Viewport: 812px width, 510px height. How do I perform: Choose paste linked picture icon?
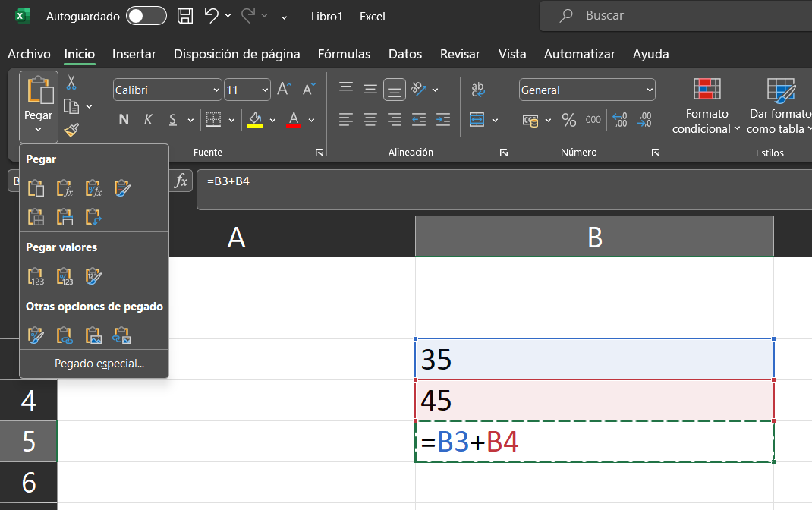122,335
